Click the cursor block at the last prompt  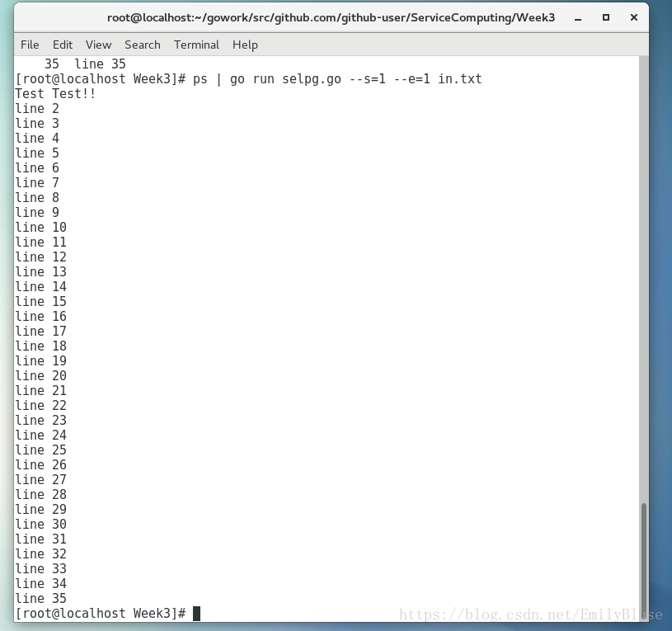[x=196, y=614]
